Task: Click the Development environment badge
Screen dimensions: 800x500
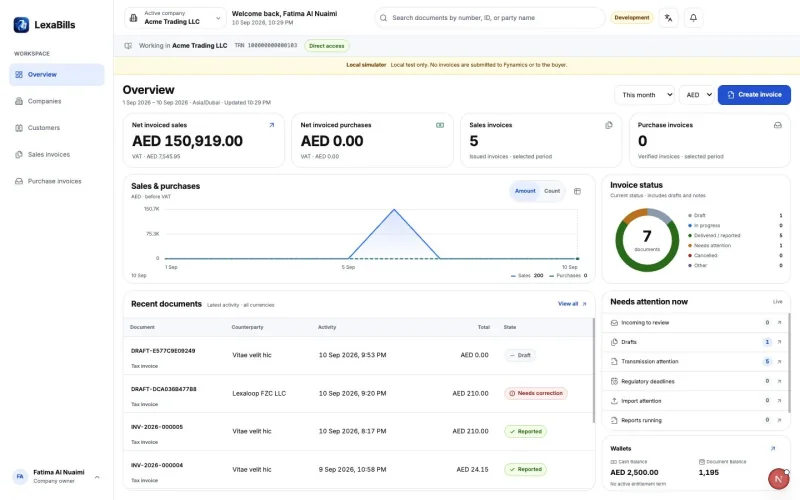Action: point(632,18)
